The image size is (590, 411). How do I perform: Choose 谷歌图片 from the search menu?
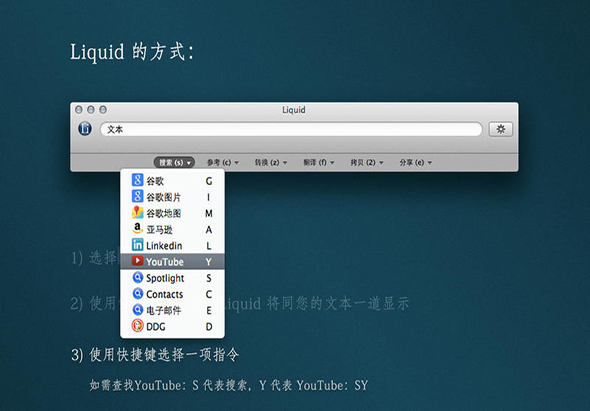pos(172,197)
